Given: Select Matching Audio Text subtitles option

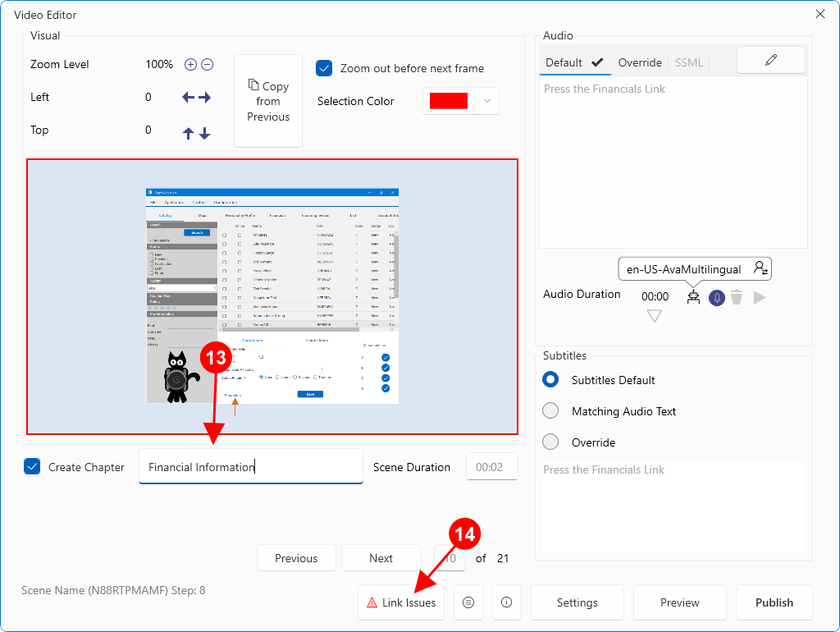Looking at the screenshot, I should coord(551,411).
